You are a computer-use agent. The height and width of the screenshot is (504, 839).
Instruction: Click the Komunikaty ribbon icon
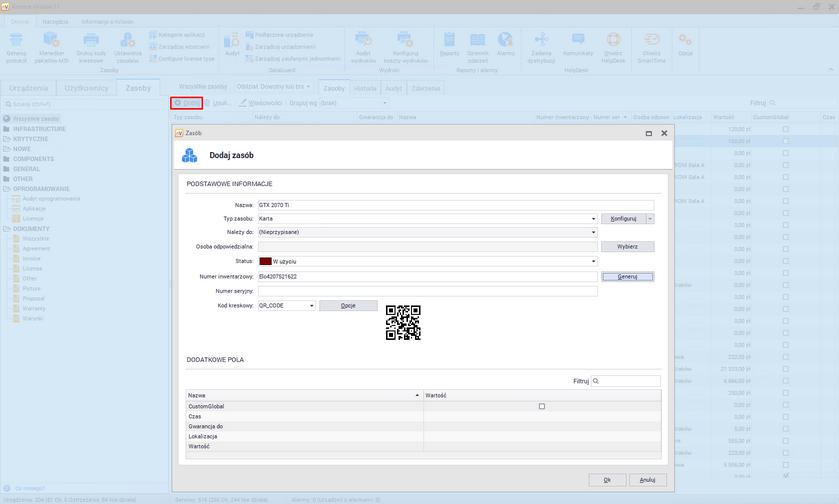578,40
